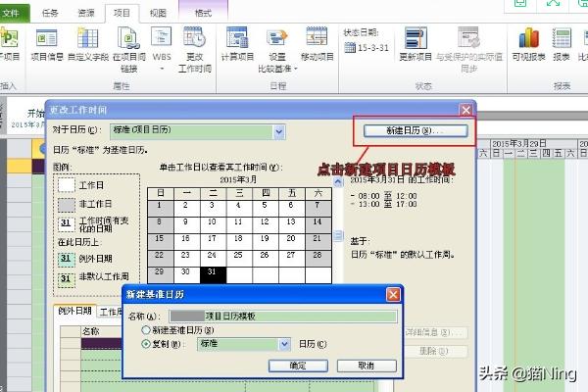This screenshot has height=392, width=588.
Task: Open the 例外日期 tab in dialog
Action: [x=74, y=312]
